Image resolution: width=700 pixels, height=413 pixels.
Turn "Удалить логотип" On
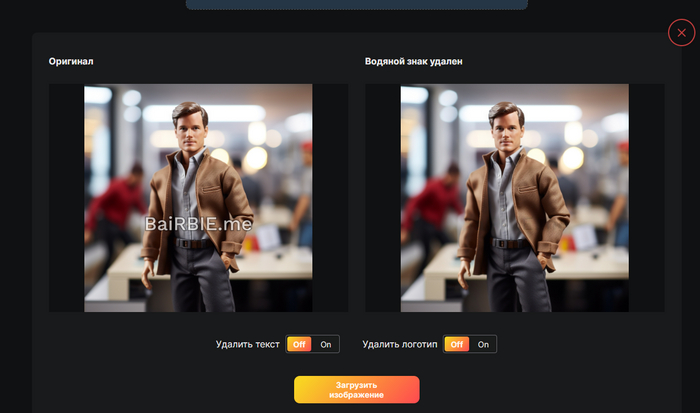(483, 344)
